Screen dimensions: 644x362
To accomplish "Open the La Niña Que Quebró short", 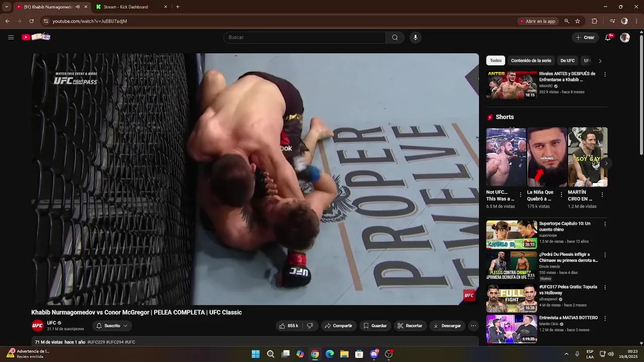I will (547, 157).
